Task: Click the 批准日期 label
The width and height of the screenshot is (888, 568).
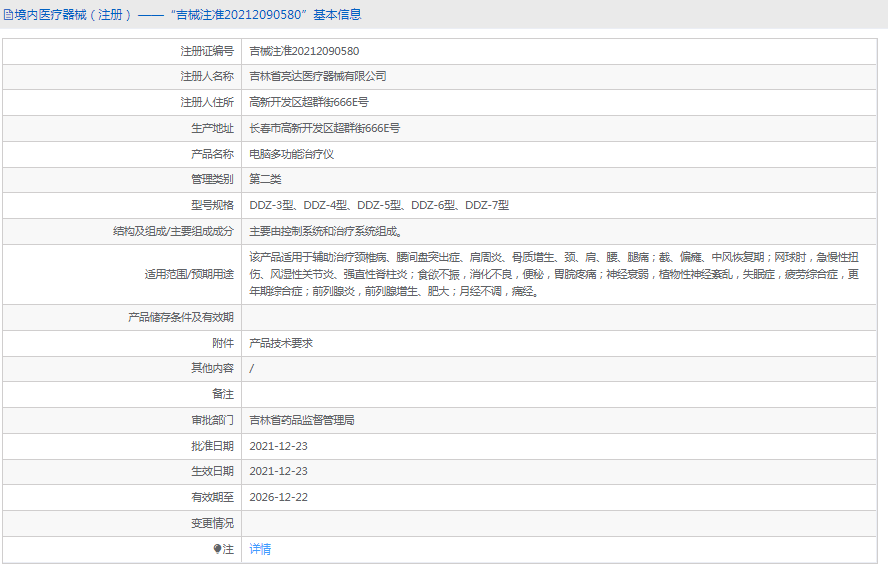Action: (212, 446)
